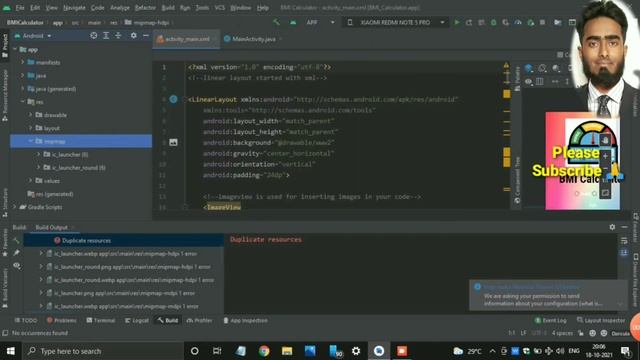The image size is (640, 360).
Task: Click the green Run app button
Action: coord(457,22)
